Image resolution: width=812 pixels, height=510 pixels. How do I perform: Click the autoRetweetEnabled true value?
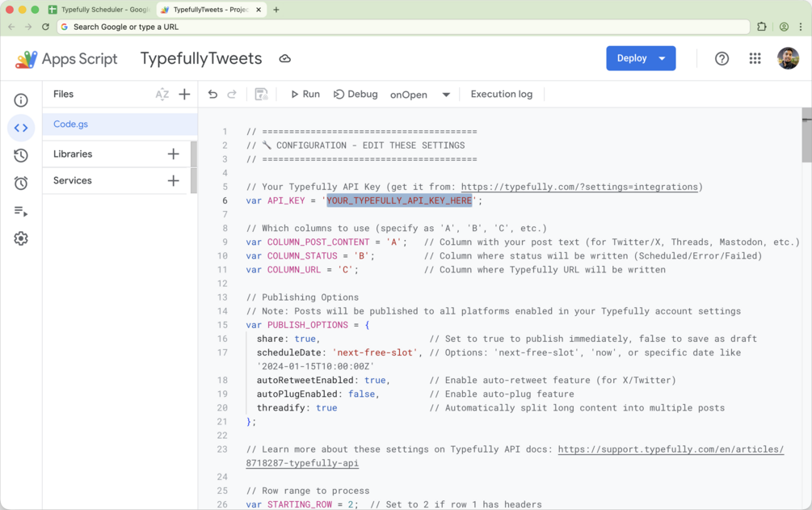tap(375, 381)
